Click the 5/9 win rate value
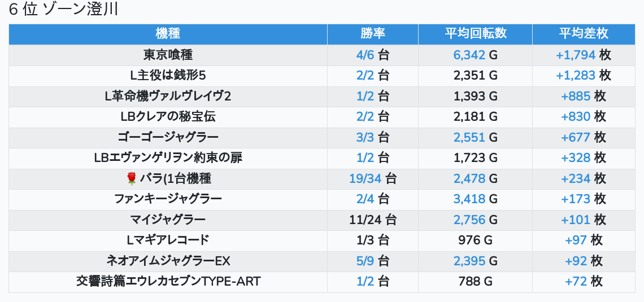 [x=365, y=261]
